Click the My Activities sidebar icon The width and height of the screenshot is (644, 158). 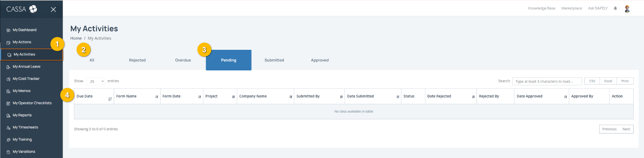[9, 55]
